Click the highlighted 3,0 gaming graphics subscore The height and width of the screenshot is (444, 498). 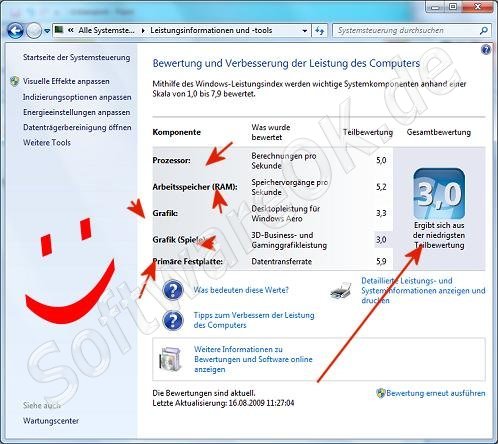[x=381, y=240]
